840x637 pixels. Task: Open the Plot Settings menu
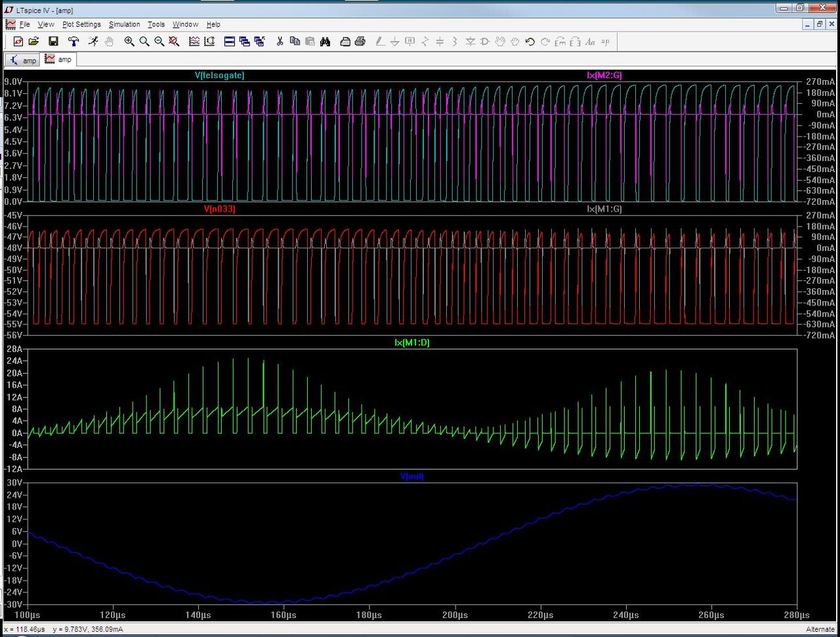(81, 24)
